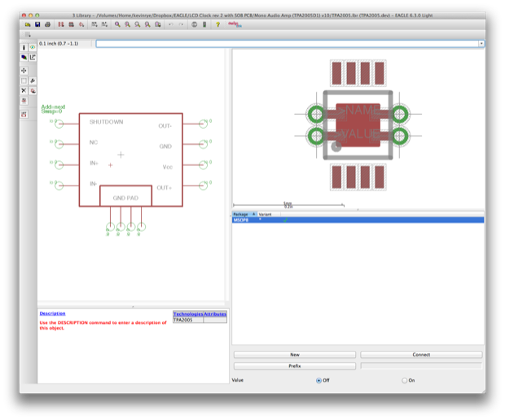
Task: Select the Show eye tool
Action: point(33,47)
